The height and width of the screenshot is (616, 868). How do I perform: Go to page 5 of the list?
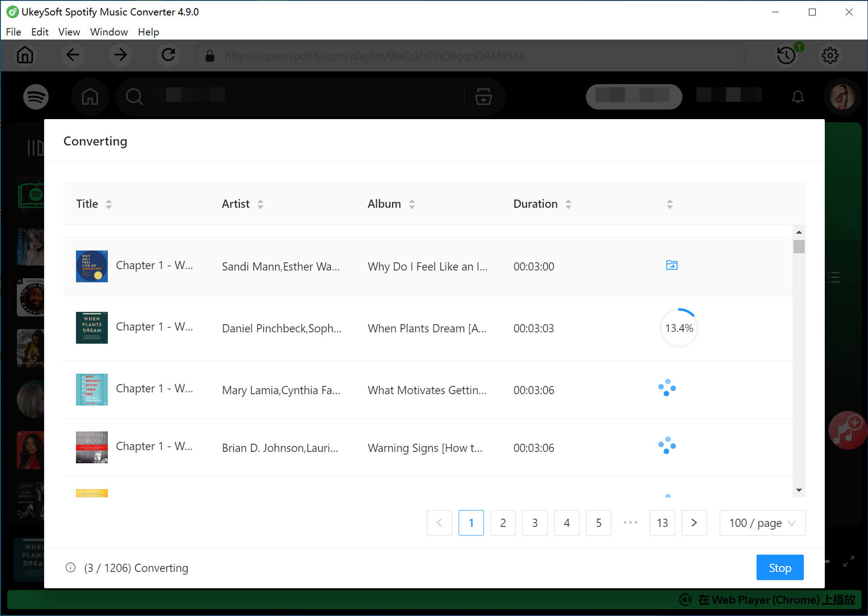[x=598, y=523]
